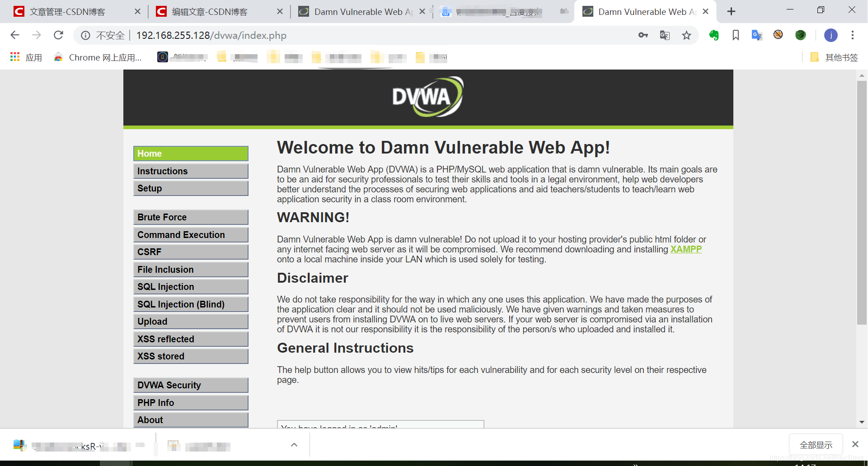Click the browser forward arrow
Viewport: 868px width, 466px height.
(x=37, y=35)
